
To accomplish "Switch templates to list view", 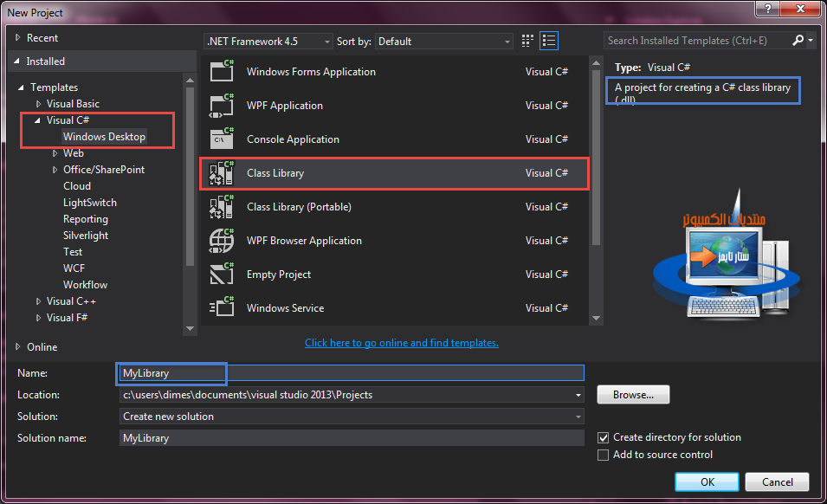I will pyautogui.click(x=549, y=41).
